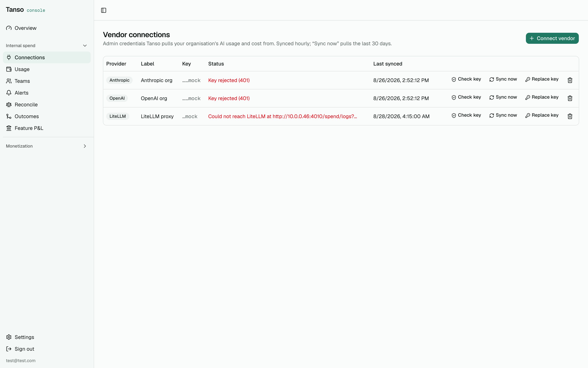
Task: Navigate to Reconcile
Action: pos(47,105)
